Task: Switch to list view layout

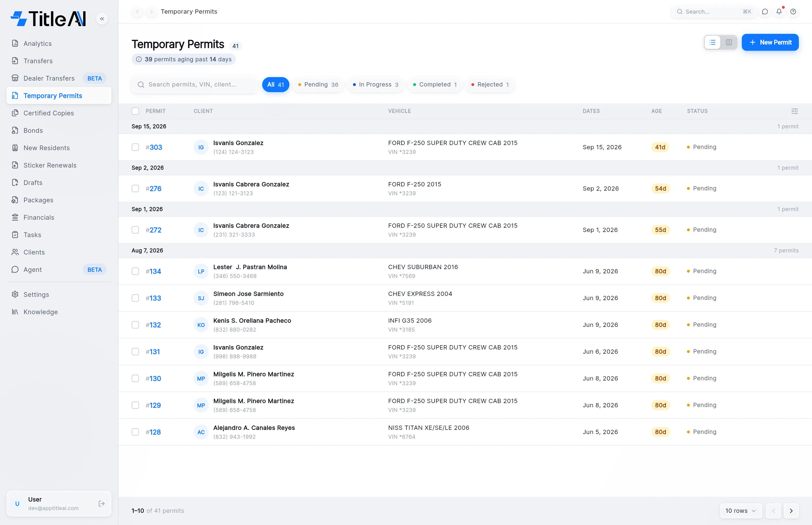Action: pyautogui.click(x=712, y=42)
